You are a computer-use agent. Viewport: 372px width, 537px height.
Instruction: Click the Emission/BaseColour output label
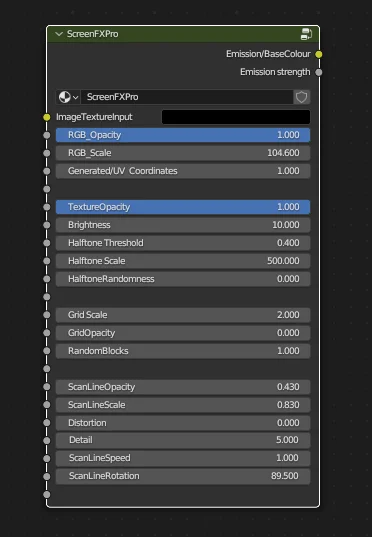pyautogui.click(x=268, y=54)
